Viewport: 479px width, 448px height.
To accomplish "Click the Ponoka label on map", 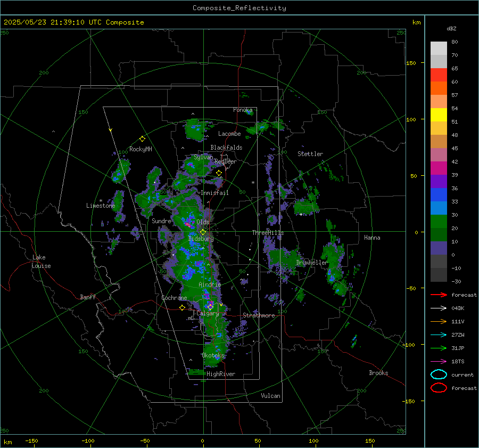I will click(243, 110).
